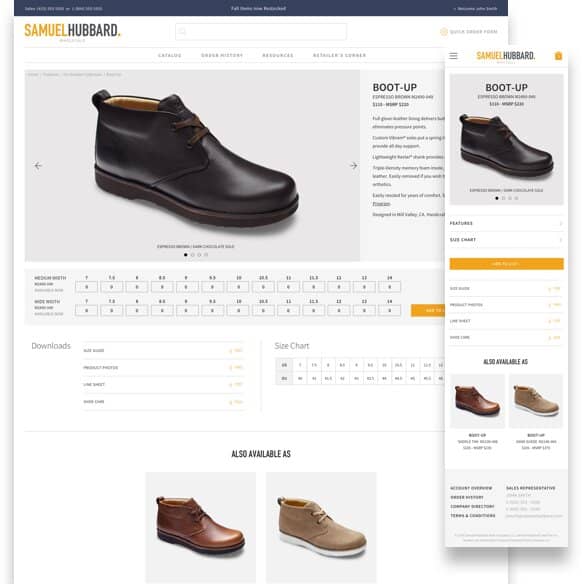Click the search magnifier icon in the desktop header
582x584 pixels.
coord(182,31)
